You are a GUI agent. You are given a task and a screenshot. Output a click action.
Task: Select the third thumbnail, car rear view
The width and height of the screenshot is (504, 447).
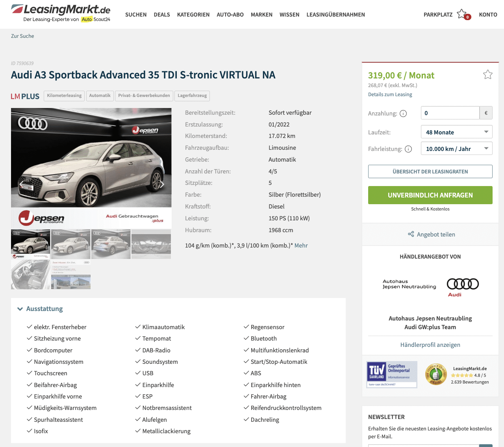[111, 244]
